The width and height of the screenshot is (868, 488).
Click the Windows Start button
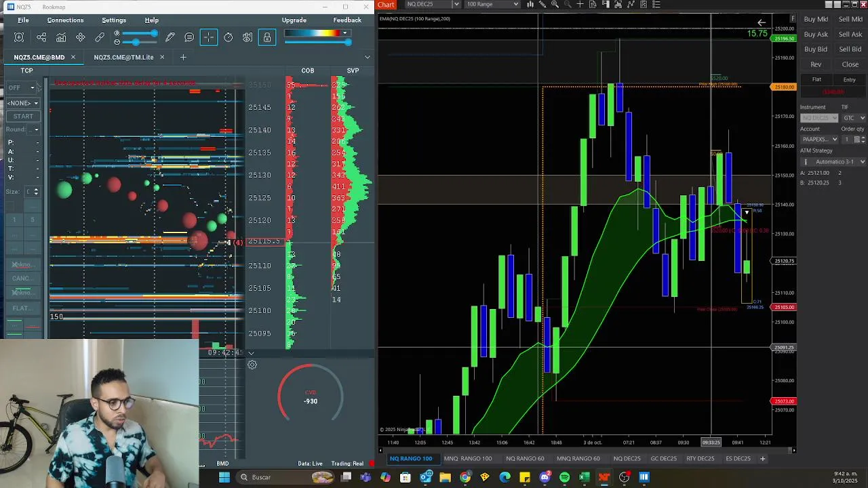(x=224, y=477)
